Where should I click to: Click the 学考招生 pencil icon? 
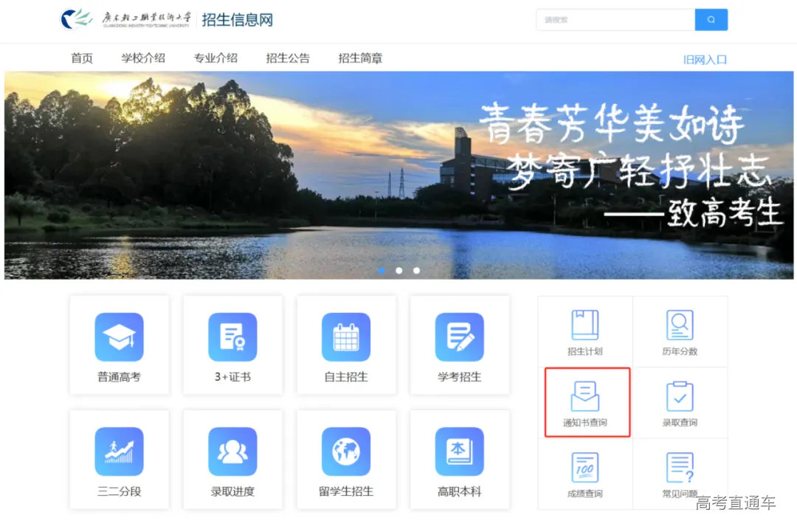459,336
